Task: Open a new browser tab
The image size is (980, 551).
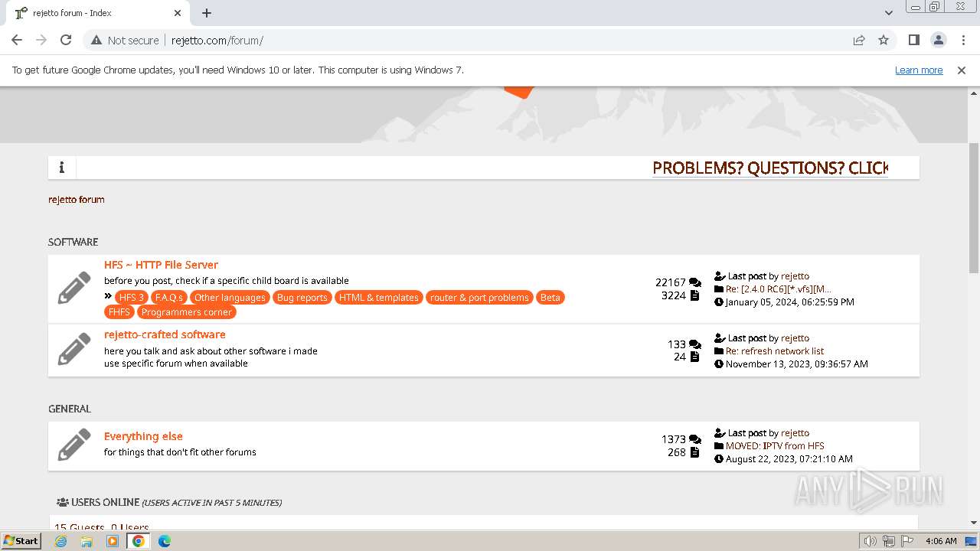Action: coord(207,13)
